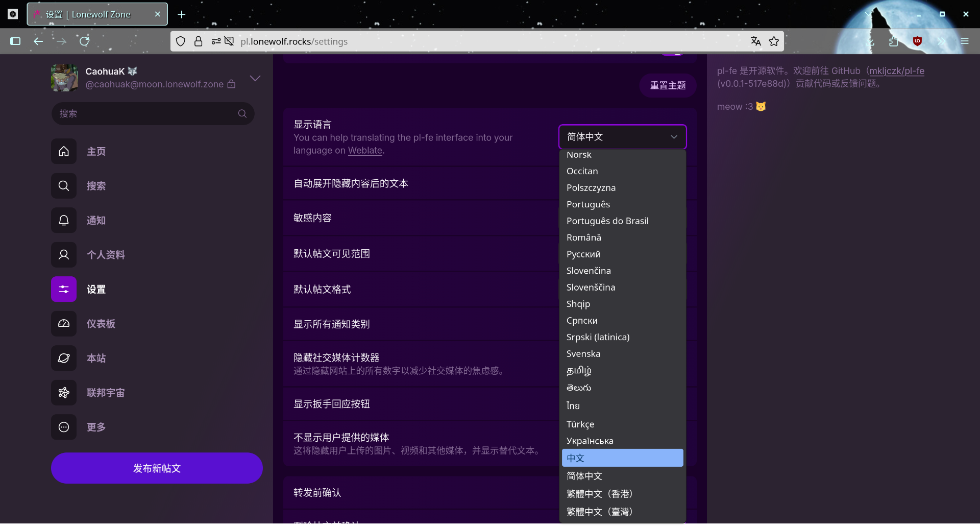Bookmark this page with the star icon
The width and height of the screenshot is (980, 526).
[774, 41]
